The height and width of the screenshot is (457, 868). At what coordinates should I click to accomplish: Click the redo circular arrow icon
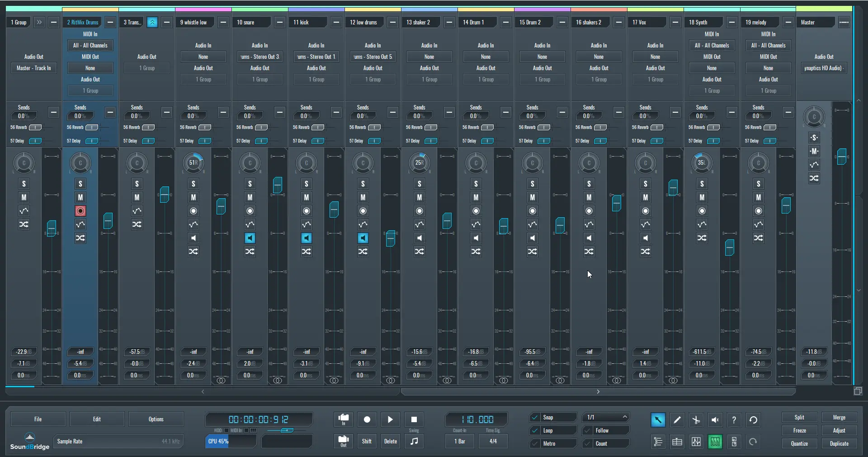(x=753, y=442)
